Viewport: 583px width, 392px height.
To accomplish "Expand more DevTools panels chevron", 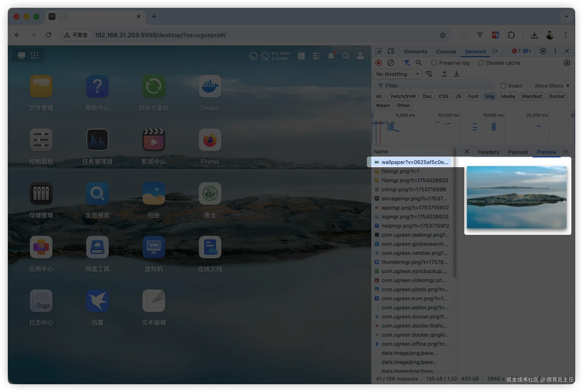I will pyautogui.click(x=495, y=51).
